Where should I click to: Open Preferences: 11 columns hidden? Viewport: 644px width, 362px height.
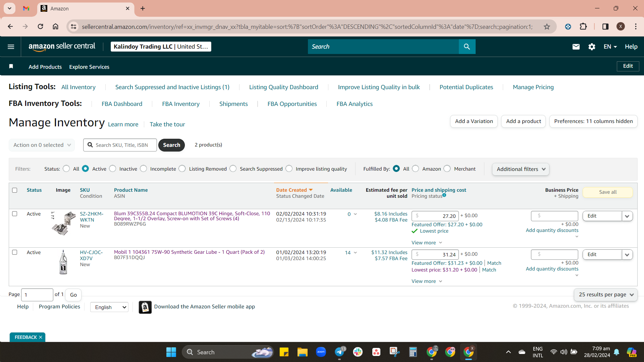[x=593, y=121]
